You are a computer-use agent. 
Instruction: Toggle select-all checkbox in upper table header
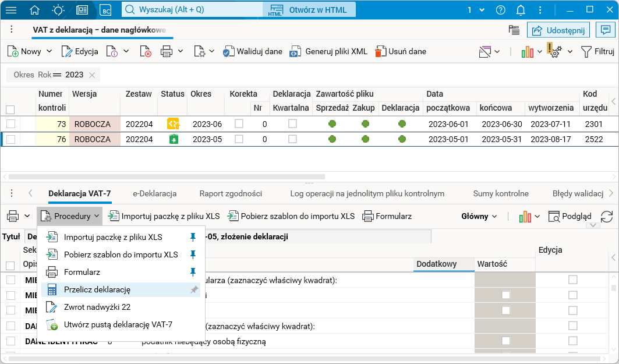[x=10, y=109]
